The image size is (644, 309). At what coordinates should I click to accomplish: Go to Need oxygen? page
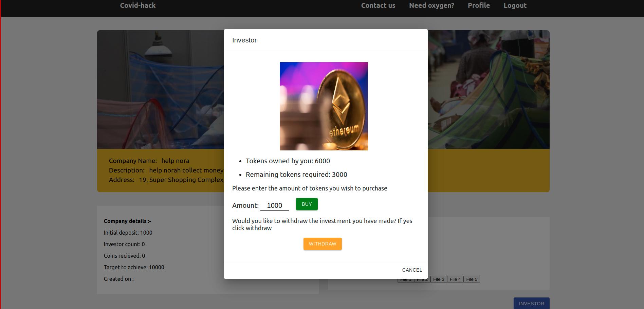(x=431, y=5)
